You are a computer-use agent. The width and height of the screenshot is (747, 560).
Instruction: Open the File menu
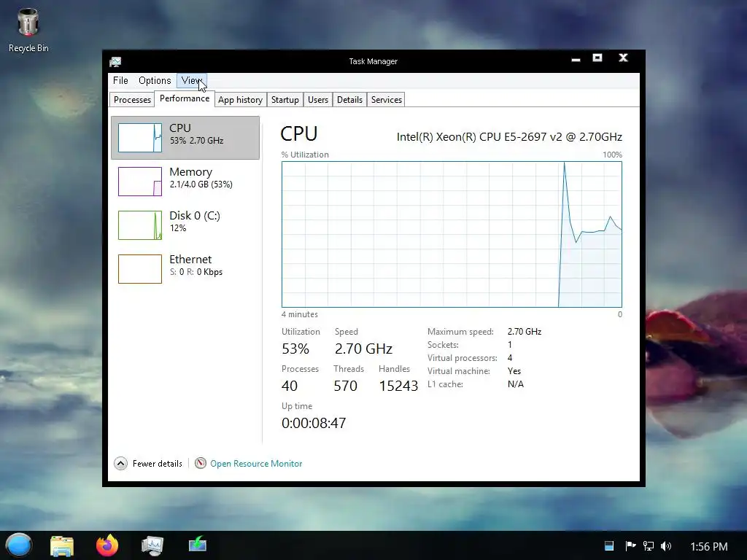120,80
